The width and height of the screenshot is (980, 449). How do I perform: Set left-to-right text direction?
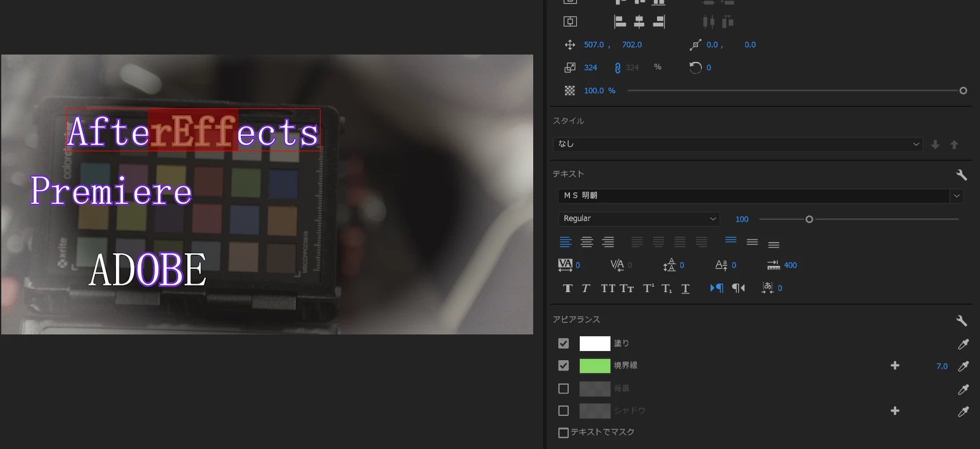(x=716, y=288)
